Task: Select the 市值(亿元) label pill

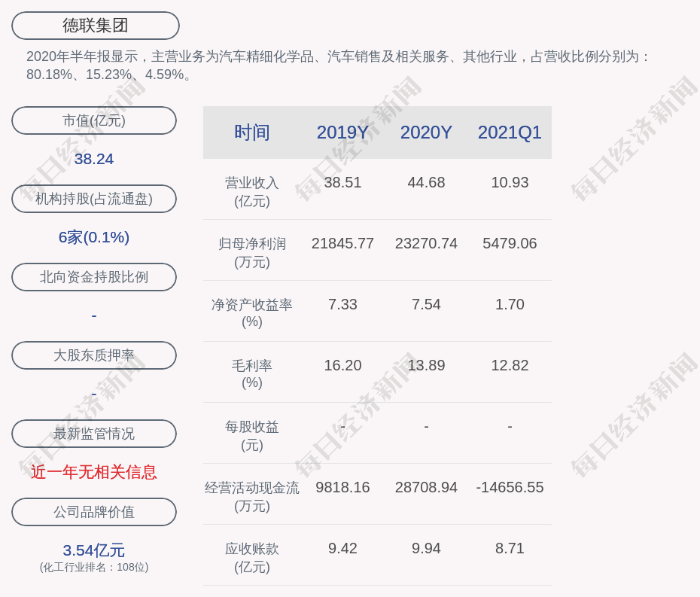Action: (x=94, y=120)
